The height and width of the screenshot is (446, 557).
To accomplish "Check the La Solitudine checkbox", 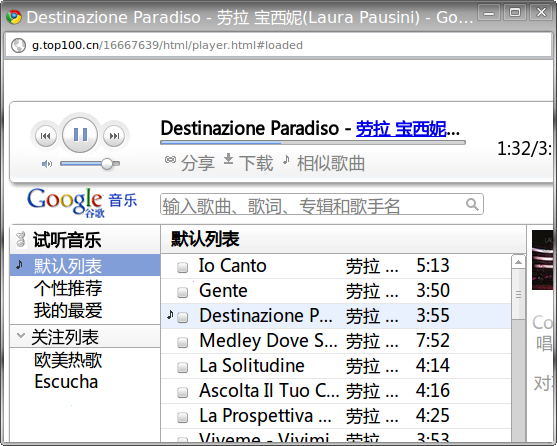I will (x=183, y=367).
